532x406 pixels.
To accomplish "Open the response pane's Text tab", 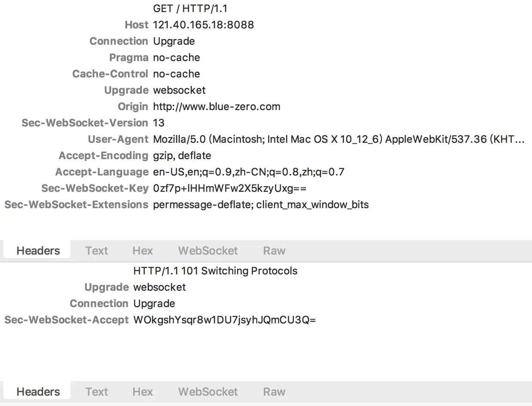I will click(x=97, y=392).
